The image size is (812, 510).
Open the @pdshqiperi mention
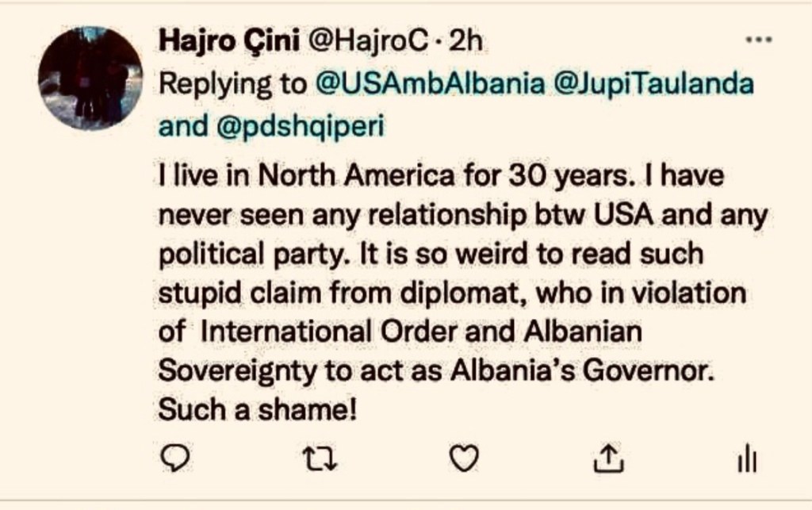click(301, 126)
